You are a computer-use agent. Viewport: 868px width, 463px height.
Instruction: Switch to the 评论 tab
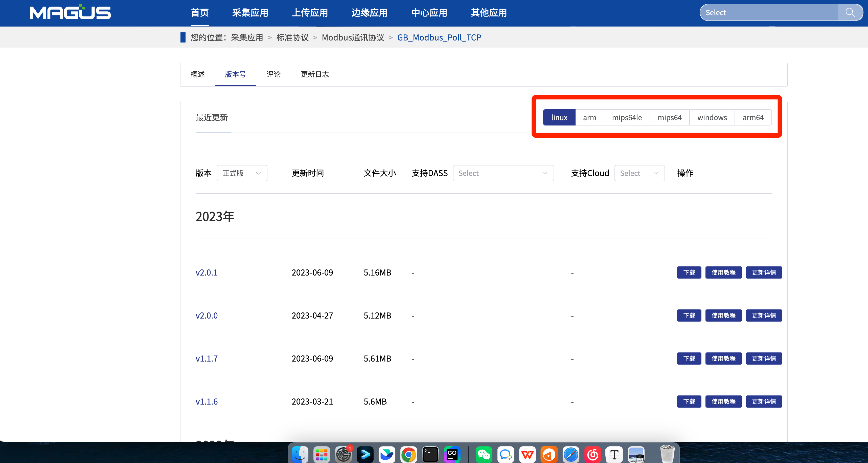tap(273, 74)
